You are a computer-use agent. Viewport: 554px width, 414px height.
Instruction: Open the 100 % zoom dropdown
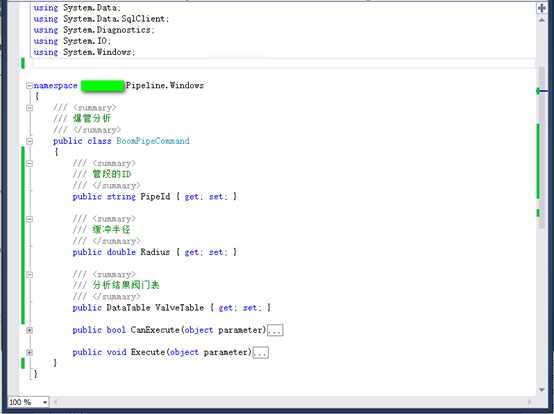click(45, 402)
